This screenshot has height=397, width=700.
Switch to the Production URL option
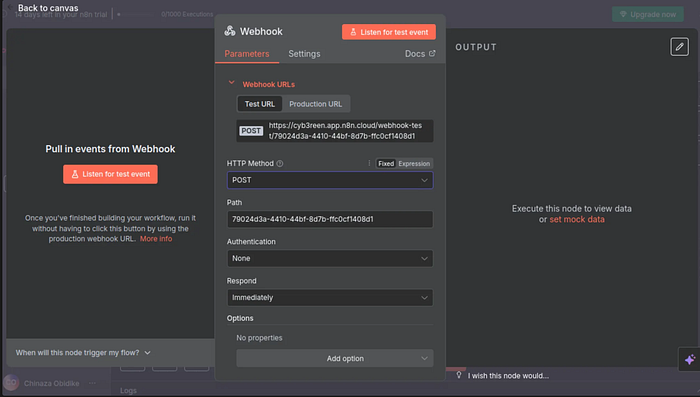[x=316, y=104]
